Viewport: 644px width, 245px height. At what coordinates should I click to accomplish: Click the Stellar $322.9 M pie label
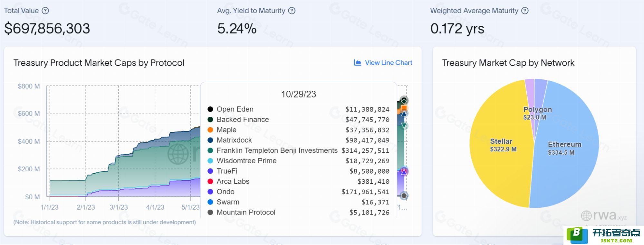pos(503,145)
